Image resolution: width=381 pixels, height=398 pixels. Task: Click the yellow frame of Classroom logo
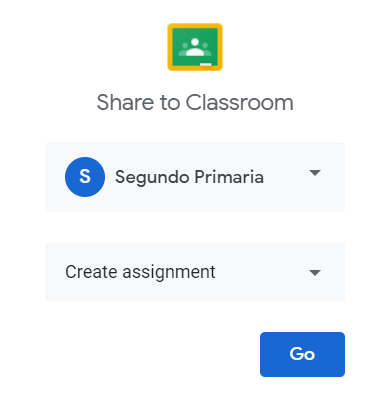[195, 26]
